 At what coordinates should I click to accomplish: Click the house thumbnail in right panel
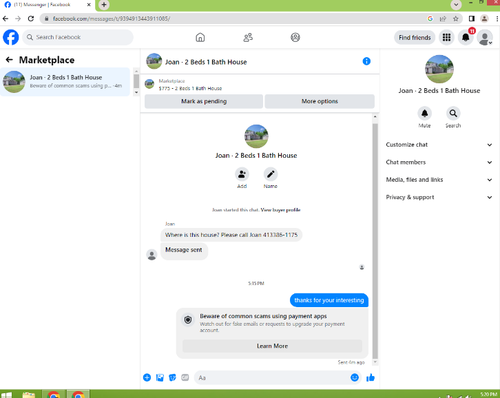coord(439,69)
